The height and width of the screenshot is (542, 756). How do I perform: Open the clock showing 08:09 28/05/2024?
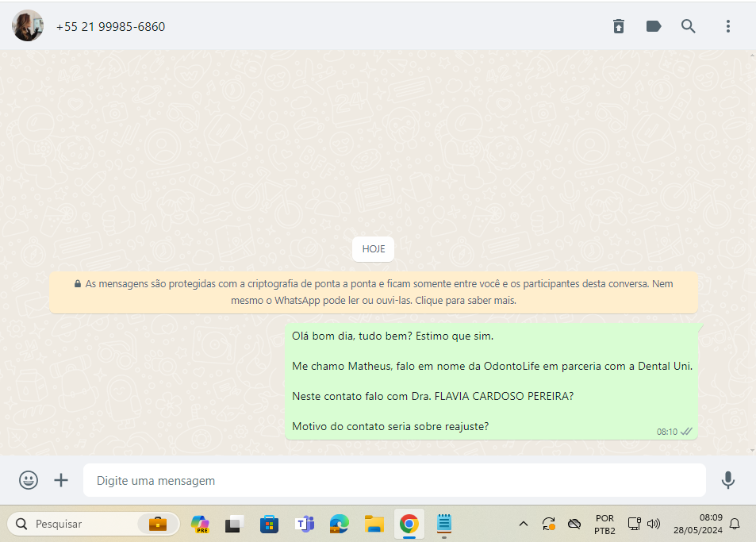tap(698, 524)
